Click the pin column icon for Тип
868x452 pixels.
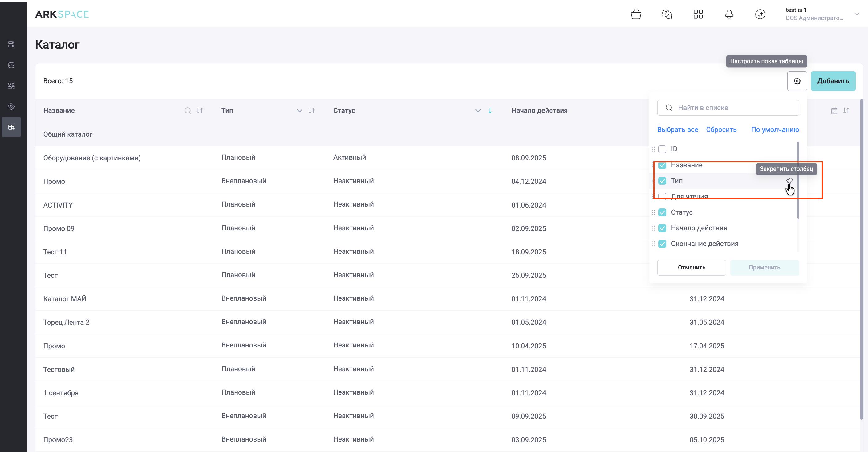[x=789, y=181]
